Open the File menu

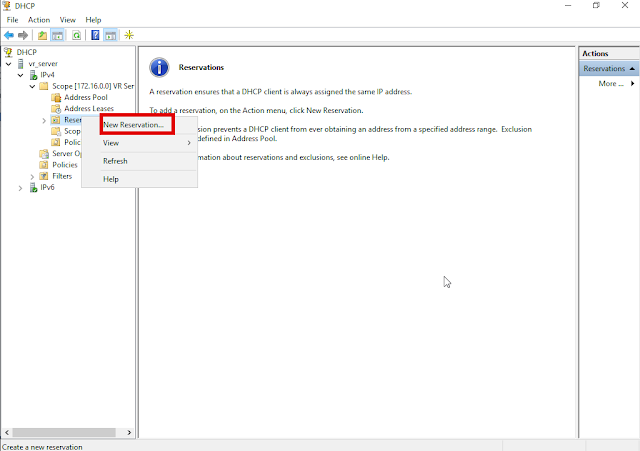coord(12,20)
